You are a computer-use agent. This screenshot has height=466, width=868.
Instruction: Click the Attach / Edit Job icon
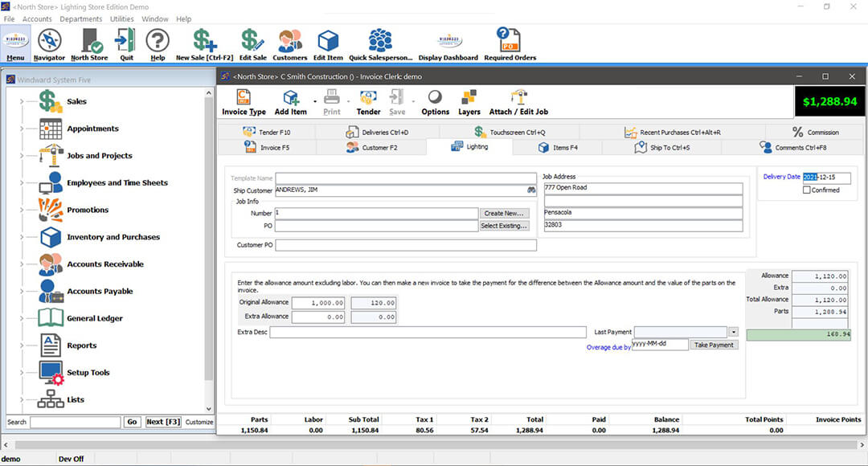518,101
